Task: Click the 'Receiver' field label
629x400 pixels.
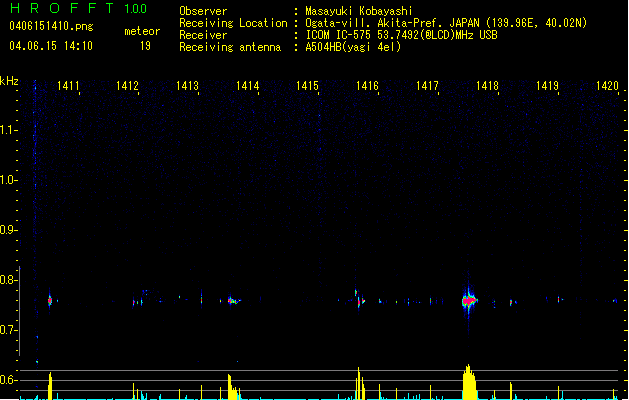Action: pos(203,35)
